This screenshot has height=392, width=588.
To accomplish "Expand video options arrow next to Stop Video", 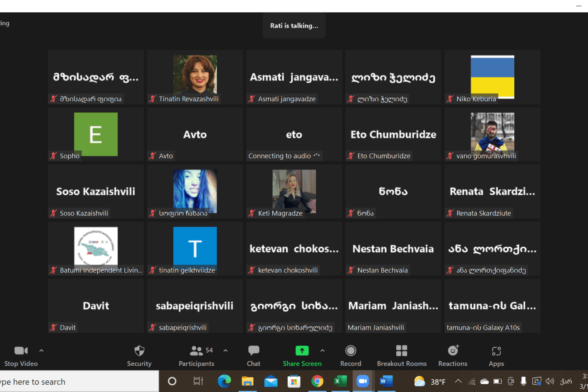I will click(41, 350).
